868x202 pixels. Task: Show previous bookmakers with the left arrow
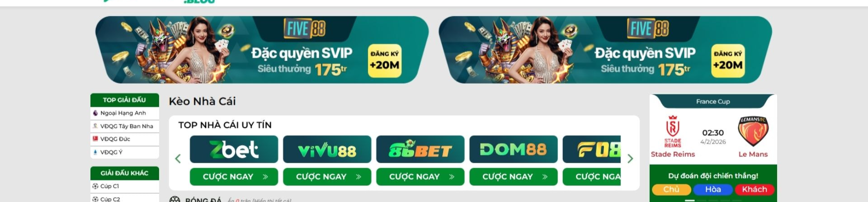pyautogui.click(x=178, y=159)
